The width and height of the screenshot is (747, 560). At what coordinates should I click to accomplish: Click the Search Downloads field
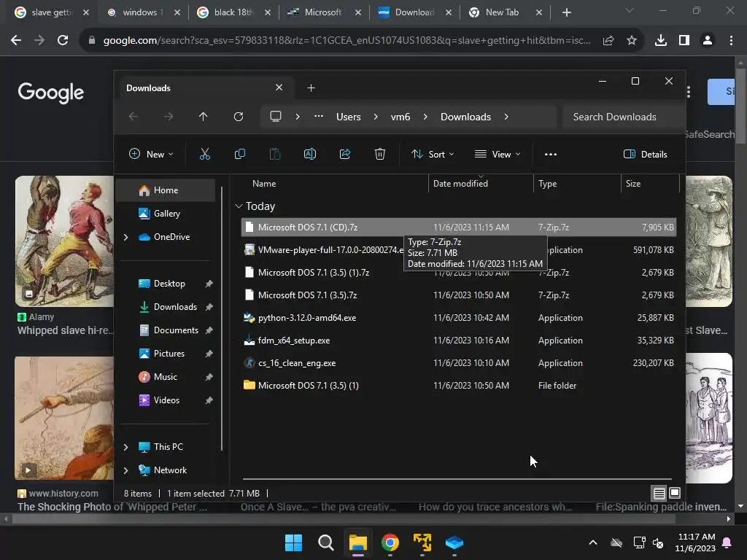click(623, 117)
